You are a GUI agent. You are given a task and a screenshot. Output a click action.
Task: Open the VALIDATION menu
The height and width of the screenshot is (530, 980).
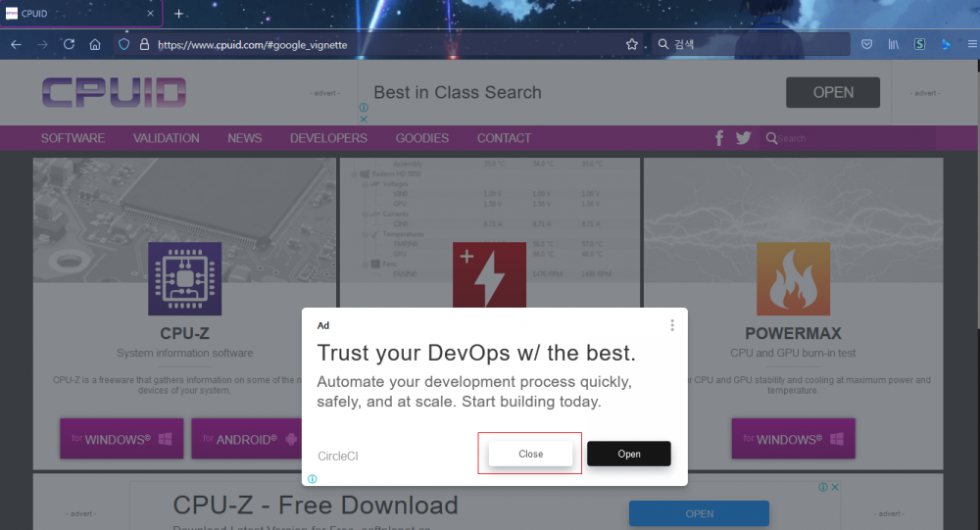pos(167,138)
